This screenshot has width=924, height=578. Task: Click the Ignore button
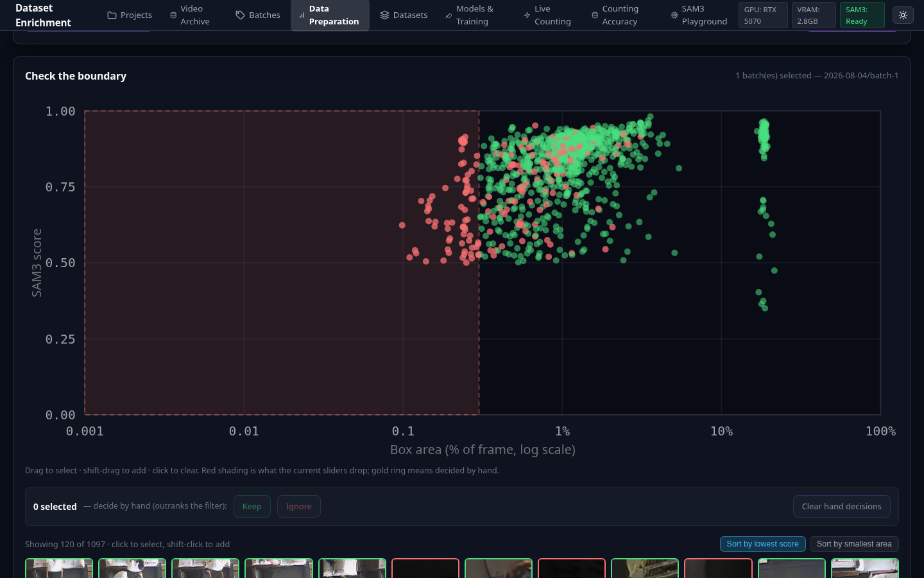click(299, 506)
